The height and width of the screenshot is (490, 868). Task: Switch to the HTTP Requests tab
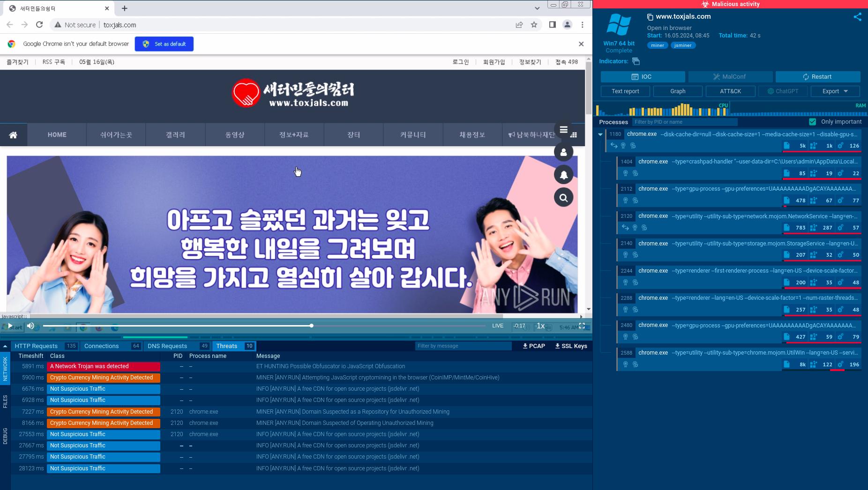point(36,346)
